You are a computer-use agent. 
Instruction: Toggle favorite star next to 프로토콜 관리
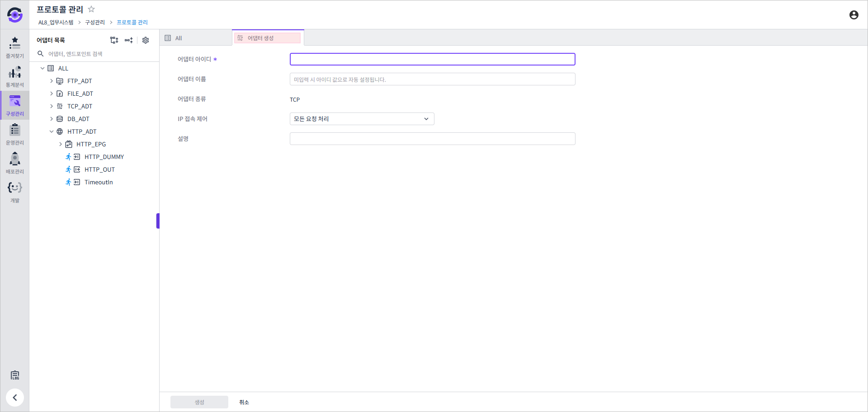click(91, 9)
